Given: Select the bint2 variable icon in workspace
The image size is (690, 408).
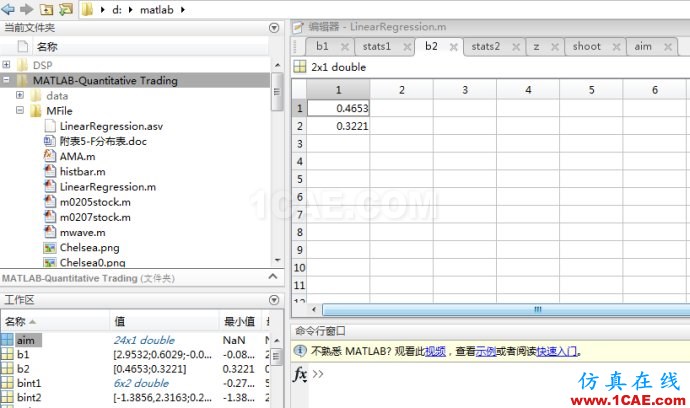Looking at the screenshot, I should pyautogui.click(x=7, y=397).
